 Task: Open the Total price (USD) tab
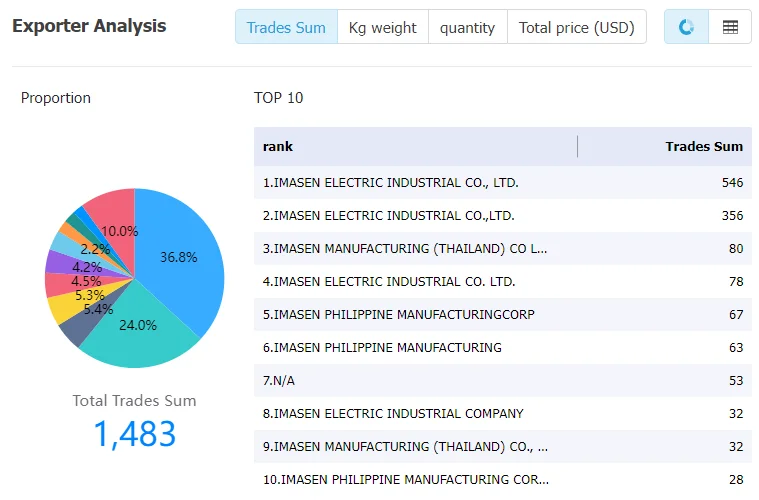[577, 27]
